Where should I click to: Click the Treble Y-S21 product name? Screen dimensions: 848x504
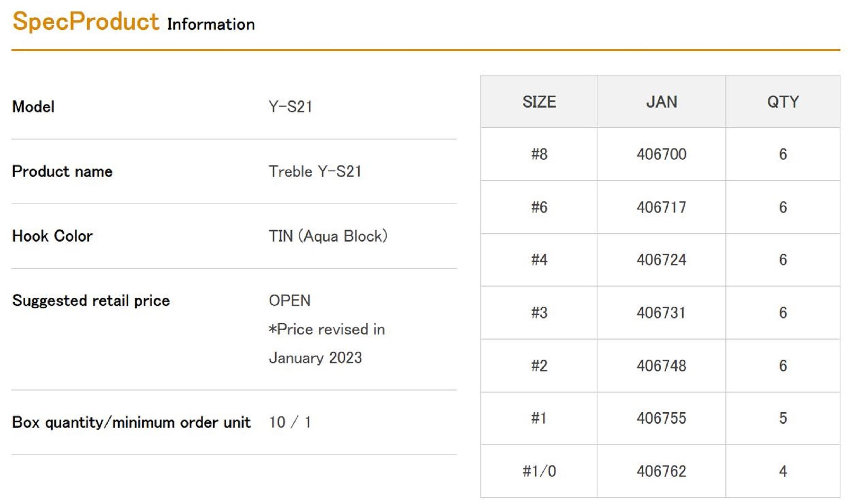(315, 172)
